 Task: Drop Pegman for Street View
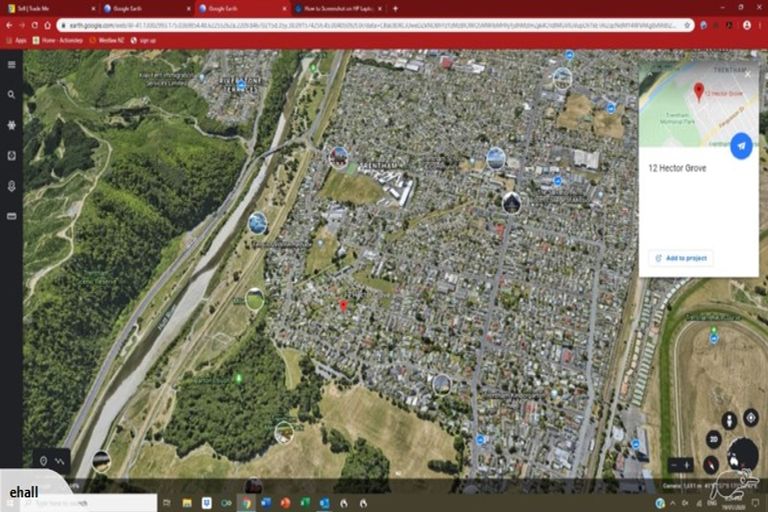coord(729,418)
